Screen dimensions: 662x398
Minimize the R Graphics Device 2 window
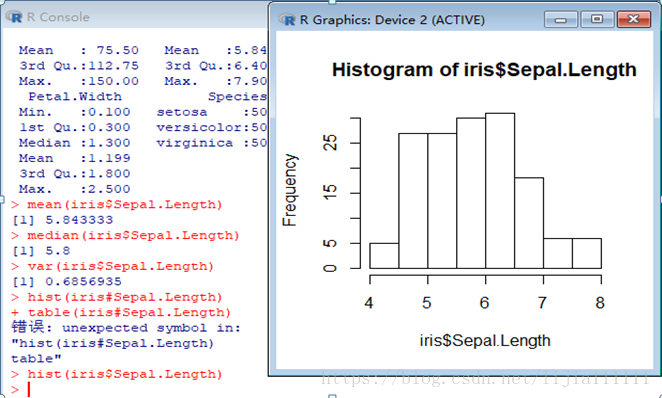(x=560, y=20)
